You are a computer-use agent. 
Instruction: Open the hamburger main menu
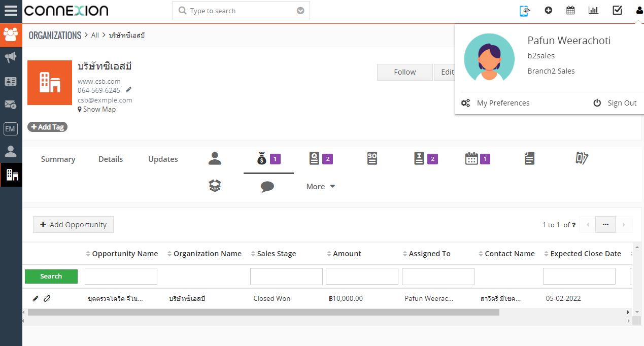[11, 11]
